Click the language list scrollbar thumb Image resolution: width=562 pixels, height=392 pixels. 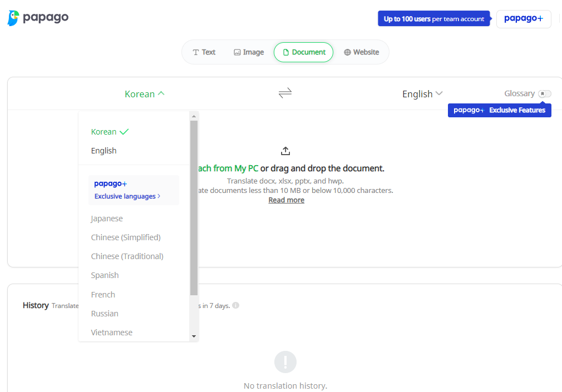tap(194, 208)
